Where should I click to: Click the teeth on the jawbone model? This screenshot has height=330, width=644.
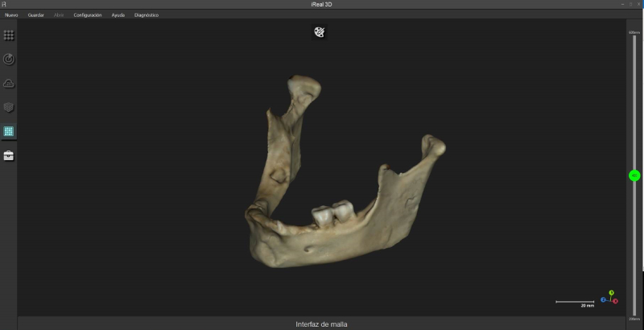click(x=332, y=212)
